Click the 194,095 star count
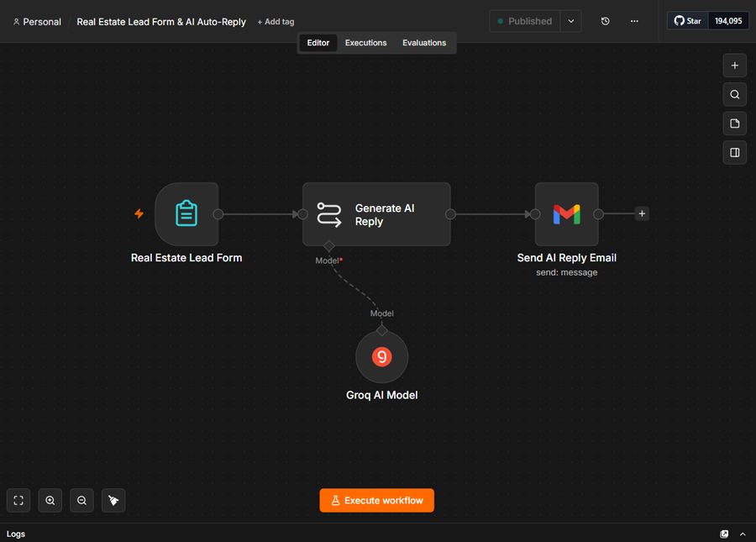 click(728, 21)
